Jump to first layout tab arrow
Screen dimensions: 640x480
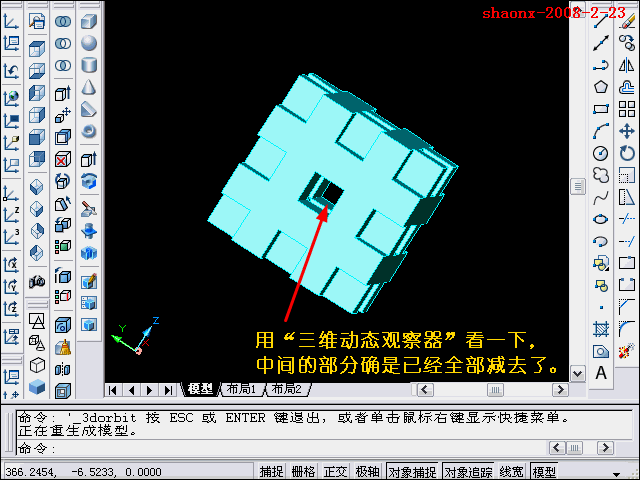click(x=113, y=390)
